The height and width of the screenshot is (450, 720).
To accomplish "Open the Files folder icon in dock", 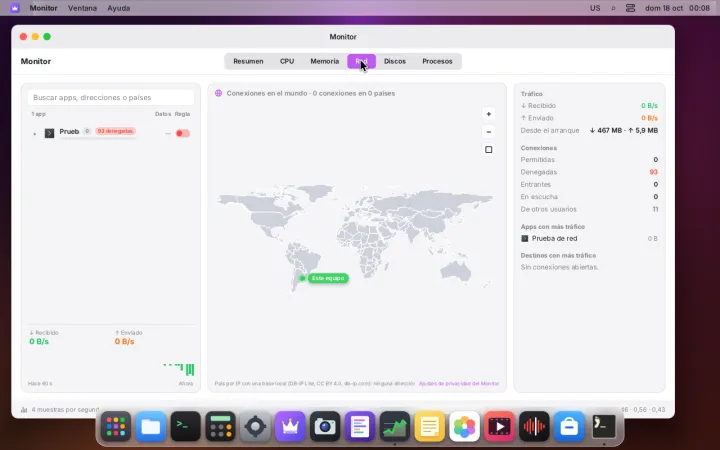I will pyautogui.click(x=151, y=427).
